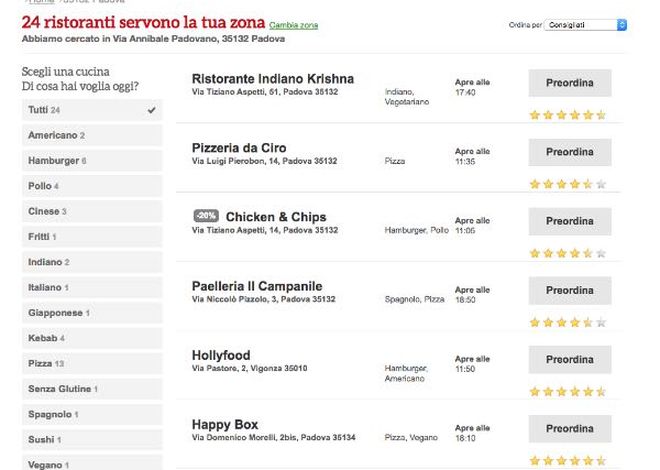Open the Hollyfood restaurant name link
This screenshot has height=470, width=660.
point(221,355)
